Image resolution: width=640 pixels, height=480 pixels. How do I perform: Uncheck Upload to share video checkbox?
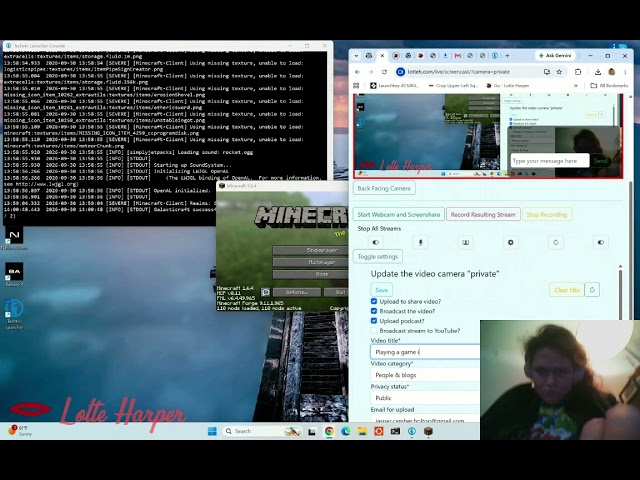tap(374, 301)
